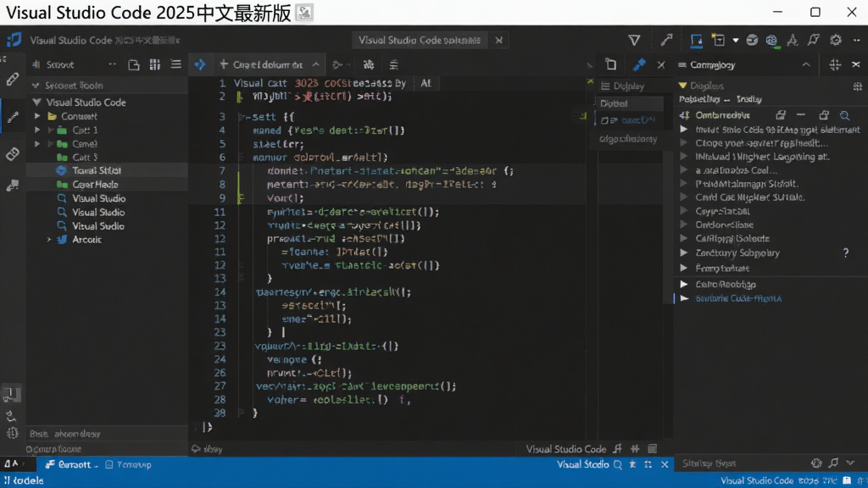Select the Smout sidebar header

pyautogui.click(x=60, y=64)
